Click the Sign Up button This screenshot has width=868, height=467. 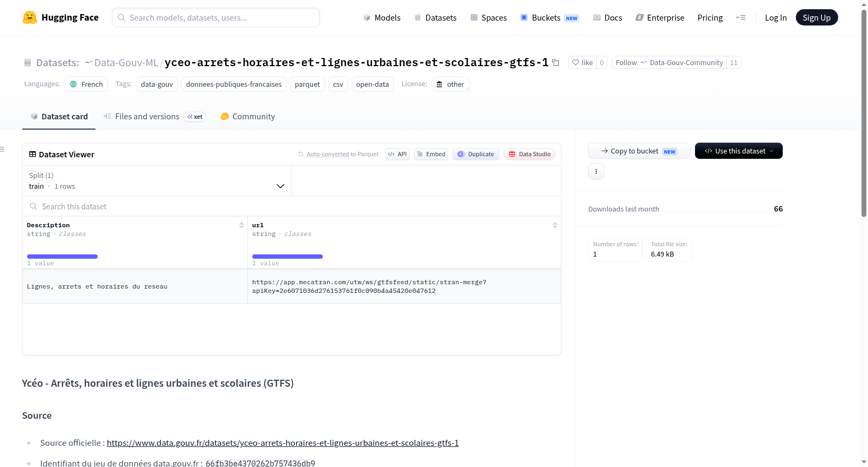coord(817,17)
